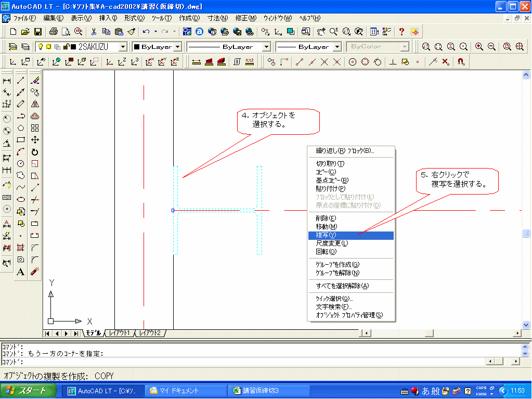Screen dimensions: 532x399
Task: Click the clock showing 11:53
Action: point(518,391)
